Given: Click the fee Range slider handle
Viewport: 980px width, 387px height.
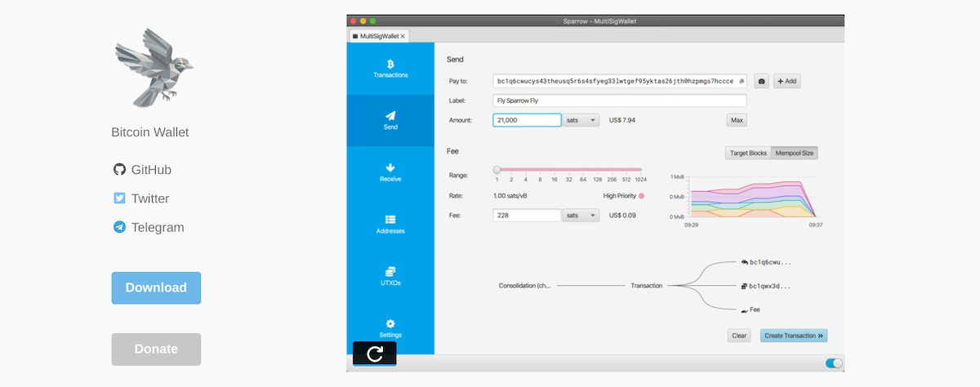Looking at the screenshot, I should pyautogui.click(x=497, y=170).
